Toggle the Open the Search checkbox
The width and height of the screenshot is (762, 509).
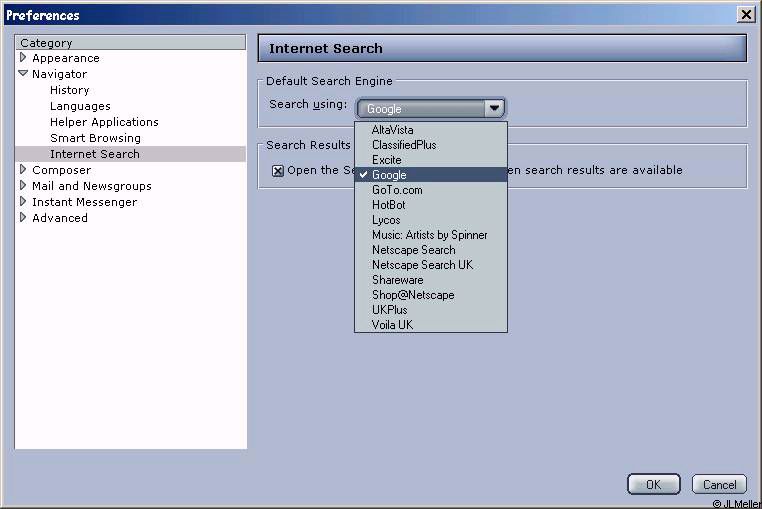point(277,171)
